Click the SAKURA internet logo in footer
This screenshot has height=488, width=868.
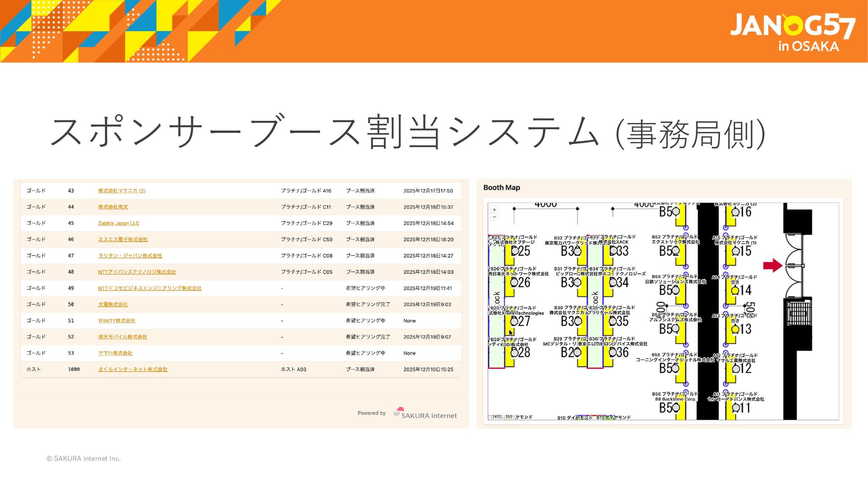click(x=425, y=413)
